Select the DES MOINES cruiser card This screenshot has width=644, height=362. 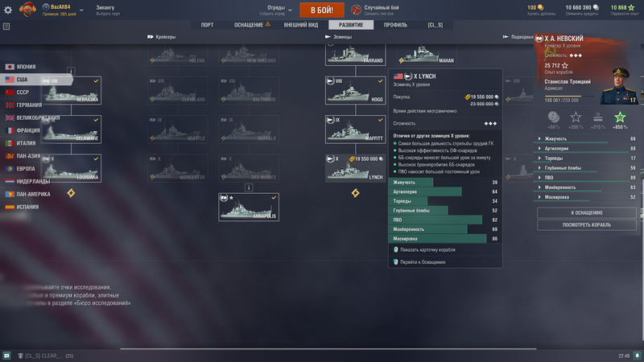pyautogui.click(x=249, y=168)
